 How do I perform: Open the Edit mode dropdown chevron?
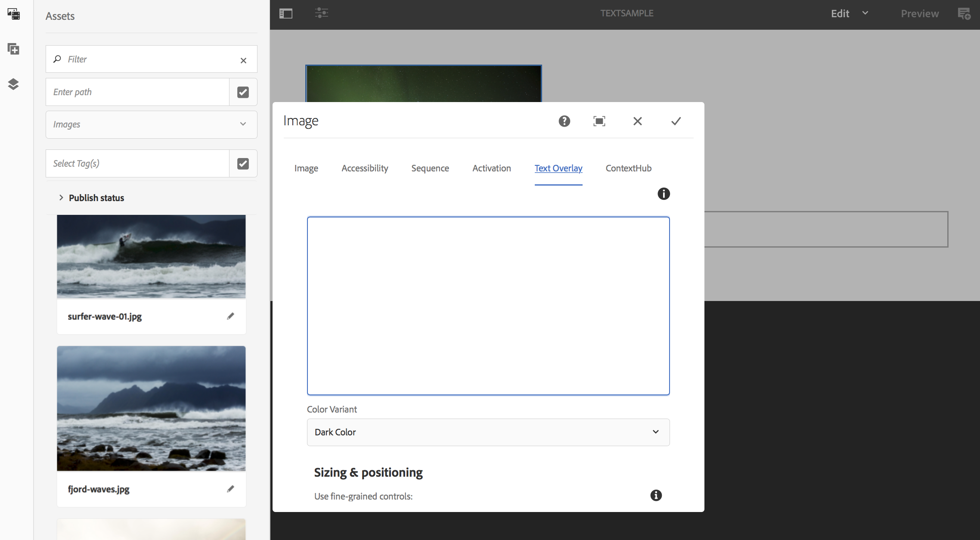coord(865,13)
